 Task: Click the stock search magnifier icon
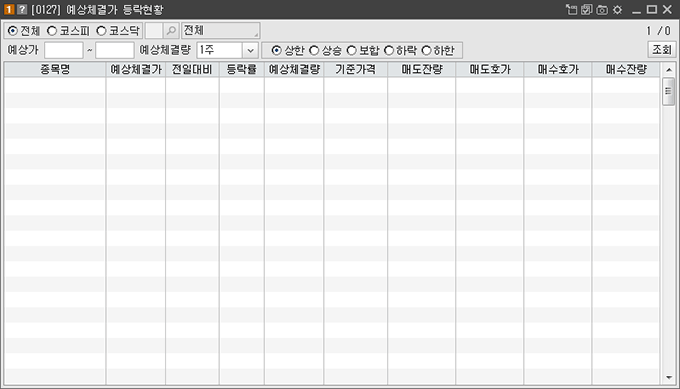coord(171,31)
